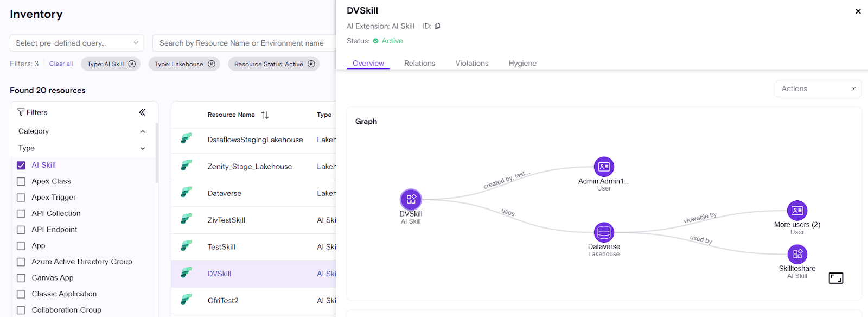Click the DVSkill AI Skill graph node

pos(411,199)
